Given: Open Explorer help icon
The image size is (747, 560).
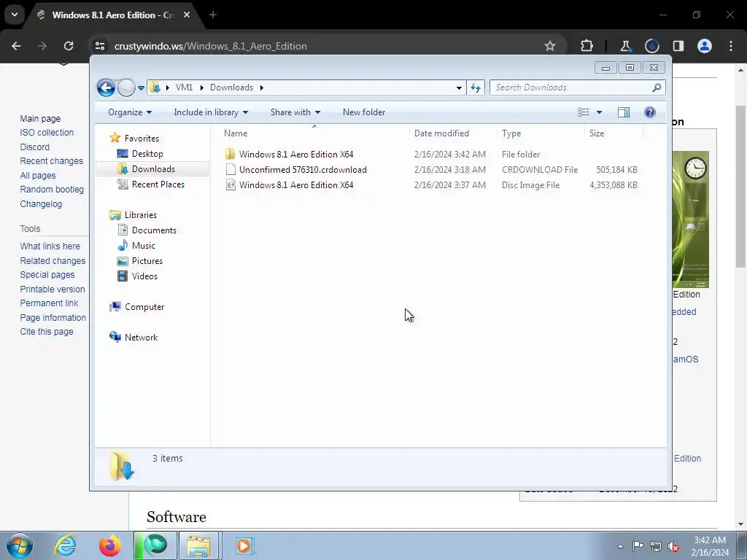Looking at the screenshot, I should (650, 112).
